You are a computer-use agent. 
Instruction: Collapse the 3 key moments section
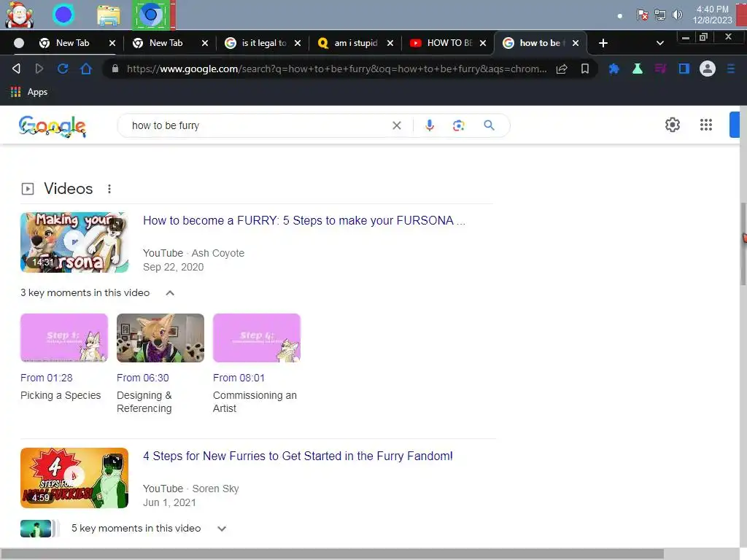(169, 293)
